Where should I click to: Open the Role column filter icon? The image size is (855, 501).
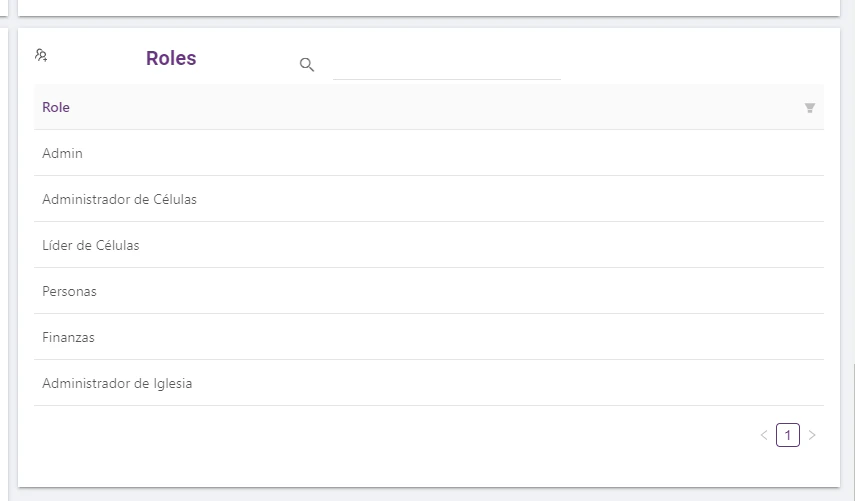point(810,108)
